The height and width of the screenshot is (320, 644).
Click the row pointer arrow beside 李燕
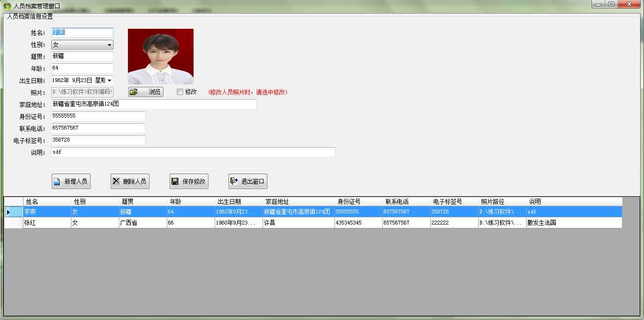click(x=8, y=212)
